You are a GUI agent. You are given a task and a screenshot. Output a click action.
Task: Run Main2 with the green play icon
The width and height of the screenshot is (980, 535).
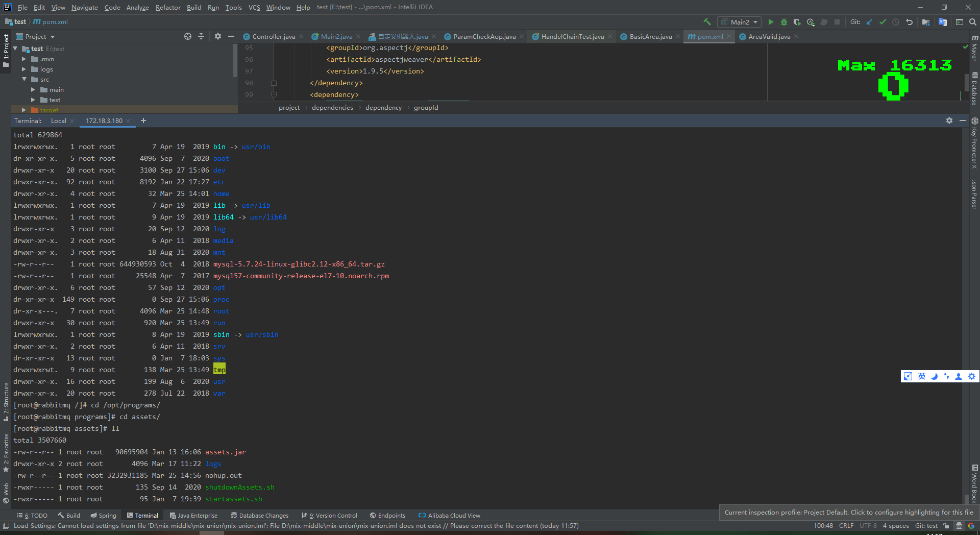[x=771, y=22]
